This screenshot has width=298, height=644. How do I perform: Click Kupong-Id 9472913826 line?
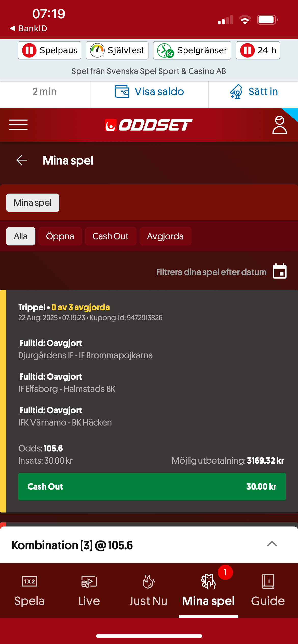pyautogui.click(x=90, y=318)
